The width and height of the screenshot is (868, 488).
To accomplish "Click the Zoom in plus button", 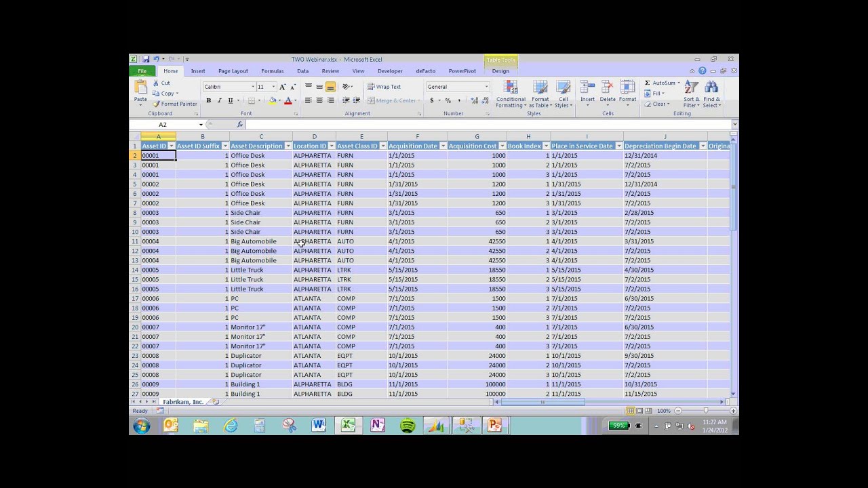I will pos(733,411).
